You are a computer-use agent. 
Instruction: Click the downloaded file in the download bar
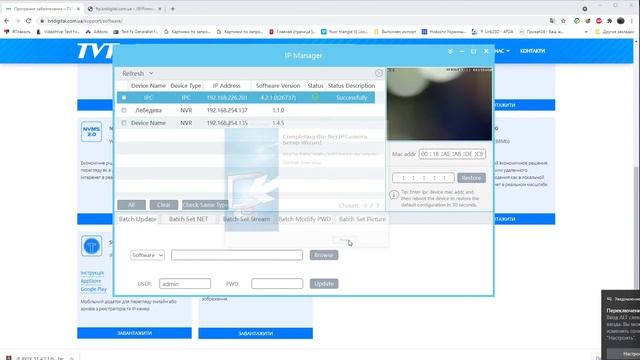click(39, 358)
